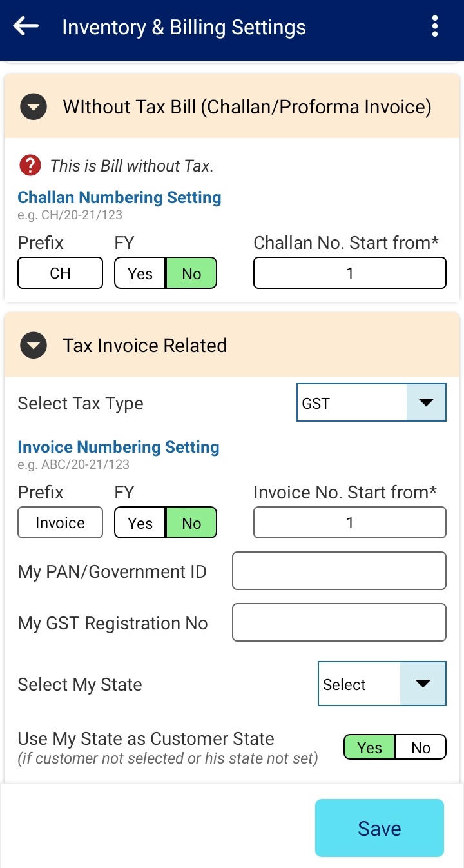Set Challan FY option to No

(191, 273)
